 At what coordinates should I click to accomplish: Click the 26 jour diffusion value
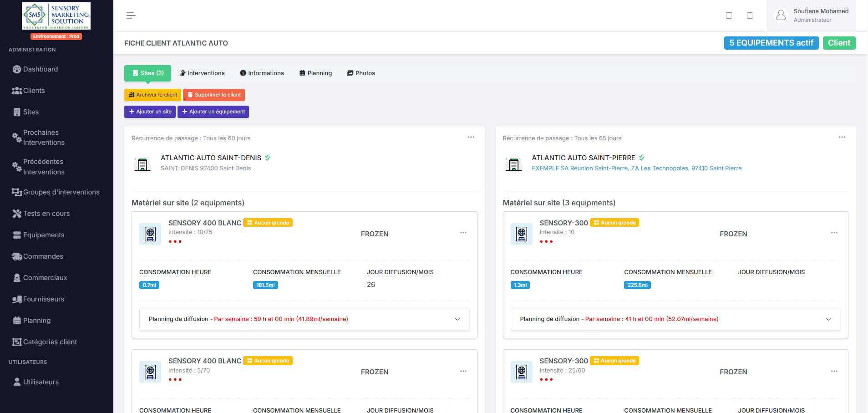point(371,285)
